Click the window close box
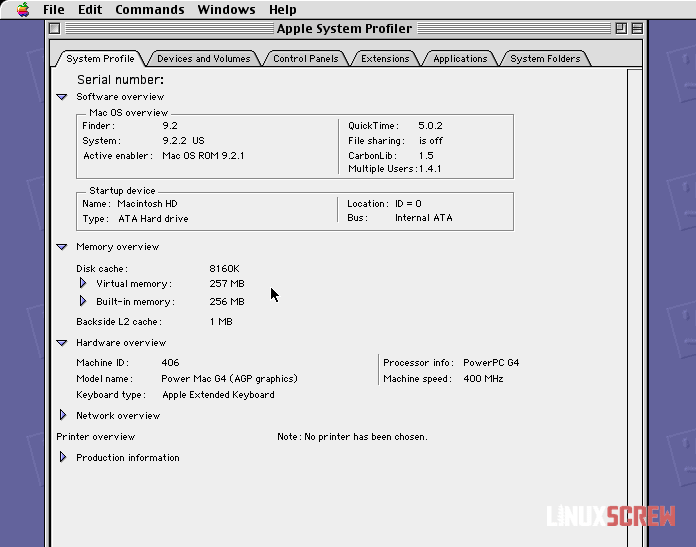 coord(55,28)
